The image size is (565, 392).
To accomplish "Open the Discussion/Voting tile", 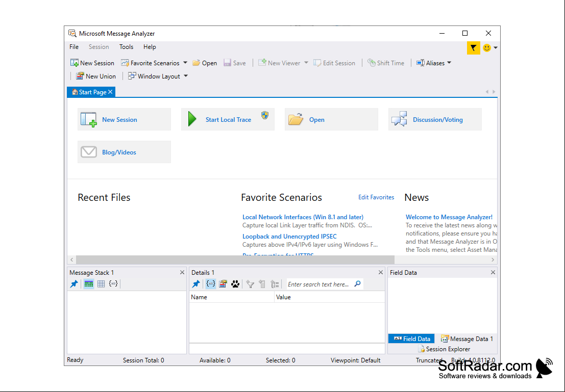I will tap(435, 119).
